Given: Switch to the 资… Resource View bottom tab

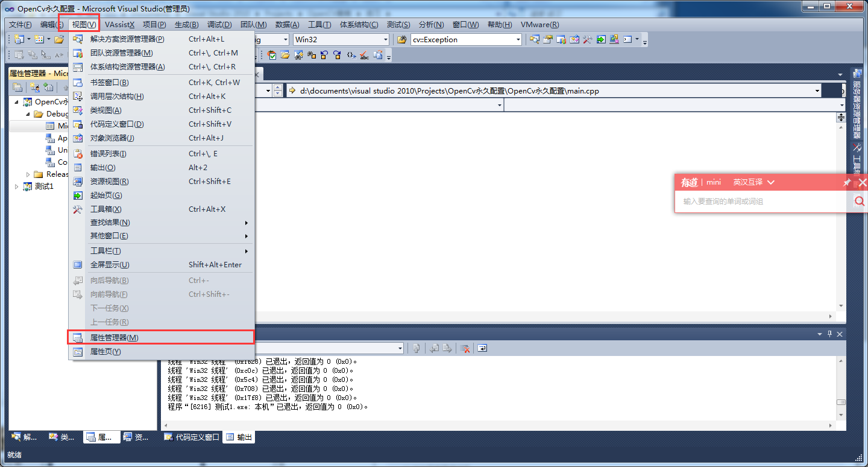Looking at the screenshot, I should 136,437.
